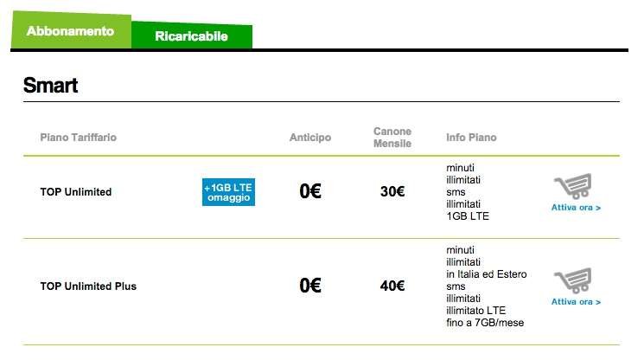
Task: Click the Anticipo column header
Action: (310, 138)
